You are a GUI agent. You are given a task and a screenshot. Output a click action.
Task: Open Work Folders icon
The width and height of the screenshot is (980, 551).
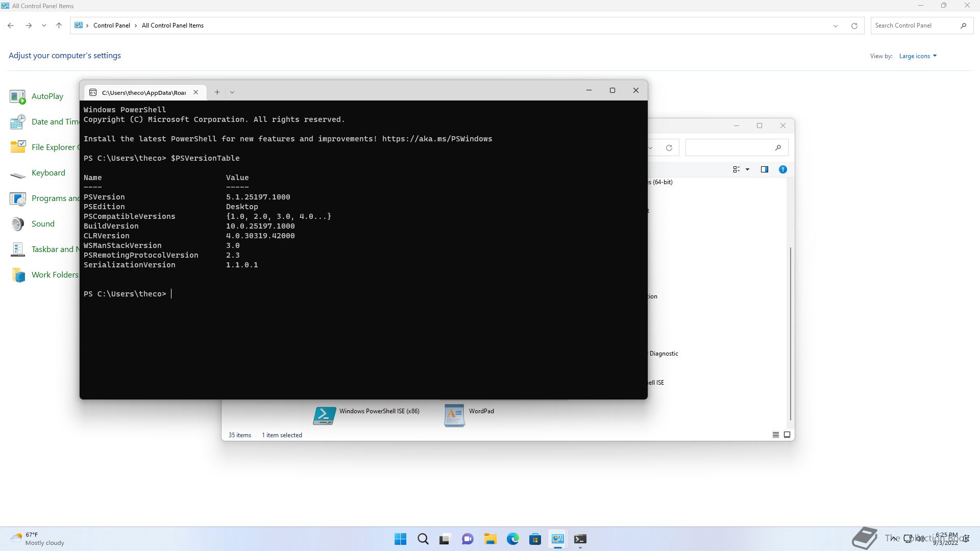click(x=18, y=275)
